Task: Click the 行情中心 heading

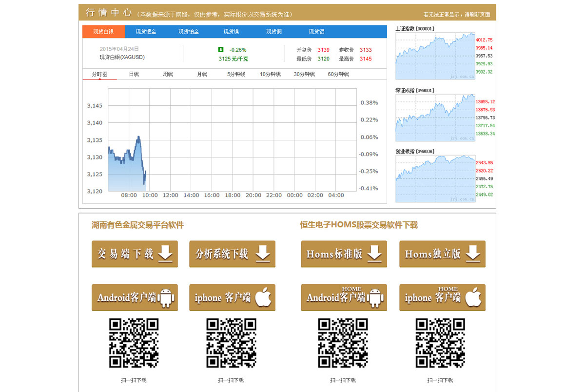Action: (x=108, y=13)
